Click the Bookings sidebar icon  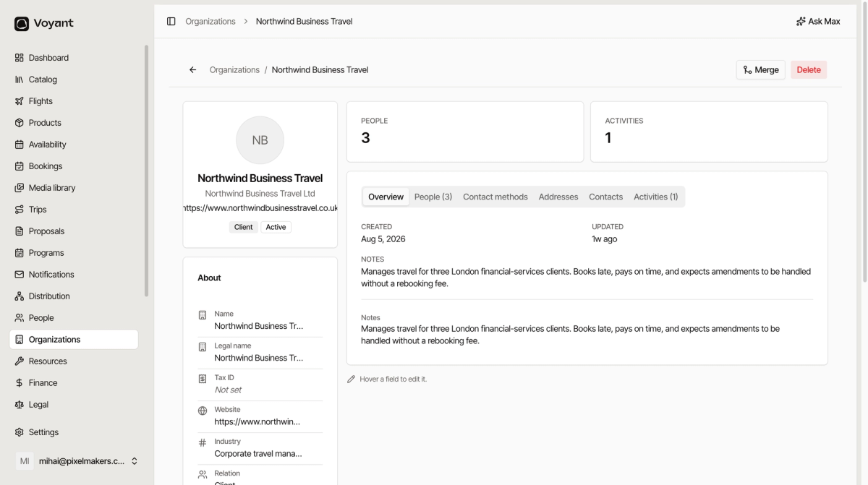pos(20,166)
